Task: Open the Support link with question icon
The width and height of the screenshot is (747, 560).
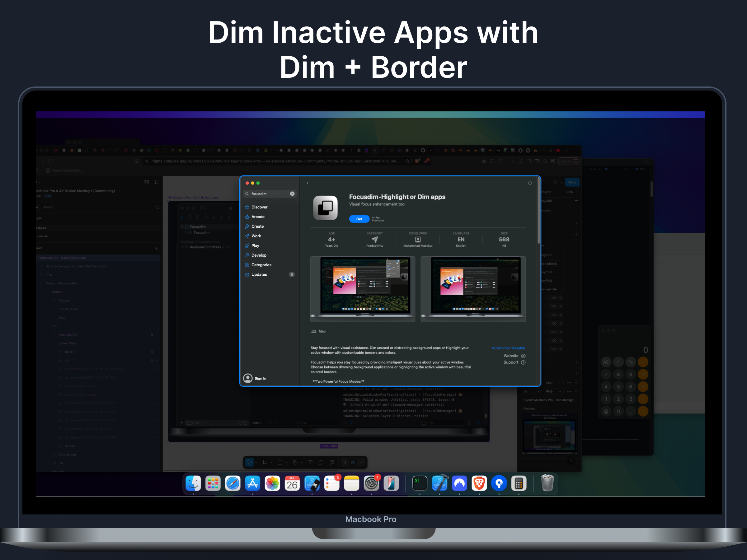Action: coord(514,362)
